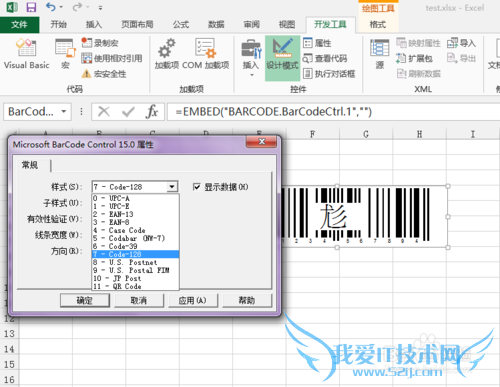The width and height of the screenshot is (500, 387).
Task: Open control Properties (属性)
Action: tap(317, 43)
